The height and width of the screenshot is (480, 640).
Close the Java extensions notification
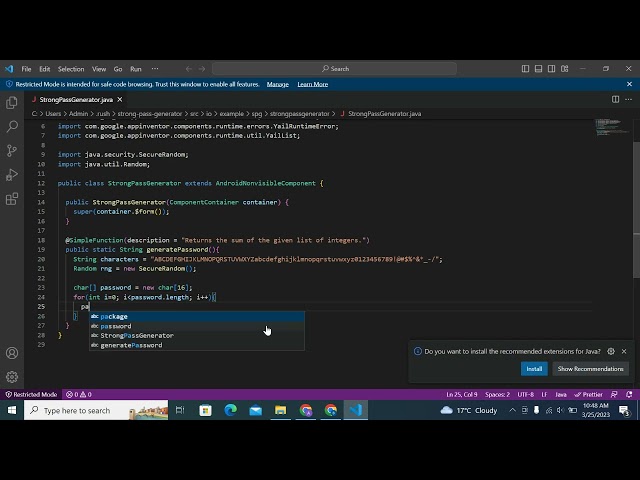click(x=624, y=351)
